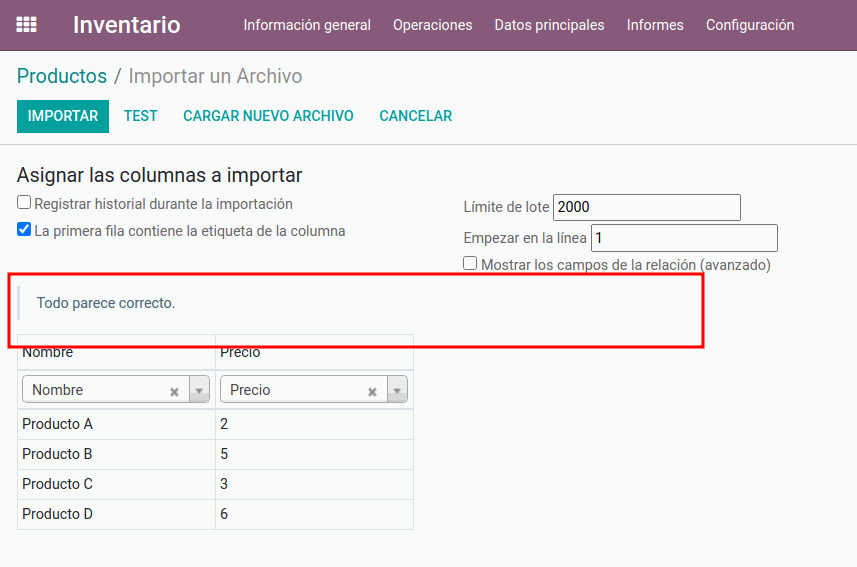Open the Datos principales menu
This screenshot has width=857, height=567.
(x=549, y=25)
